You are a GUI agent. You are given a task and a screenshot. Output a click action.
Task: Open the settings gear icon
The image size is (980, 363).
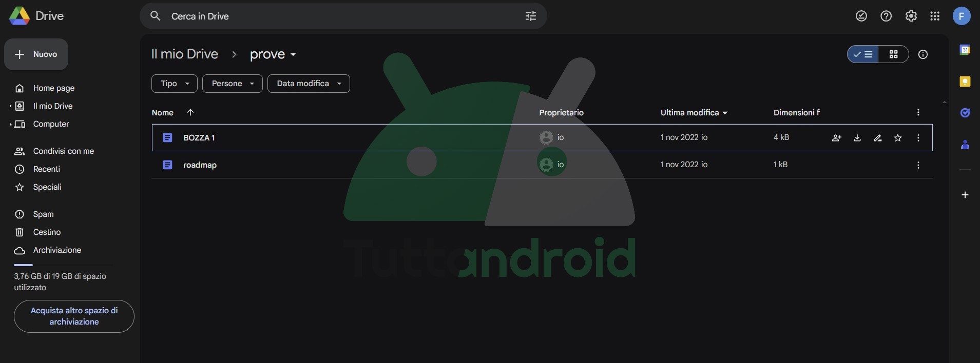click(911, 16)
